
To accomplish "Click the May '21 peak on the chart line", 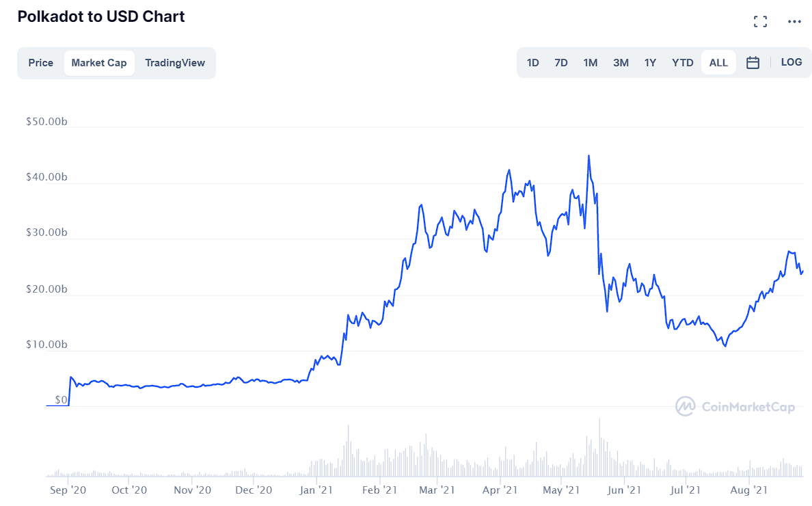I will click(x=588, y=156).
